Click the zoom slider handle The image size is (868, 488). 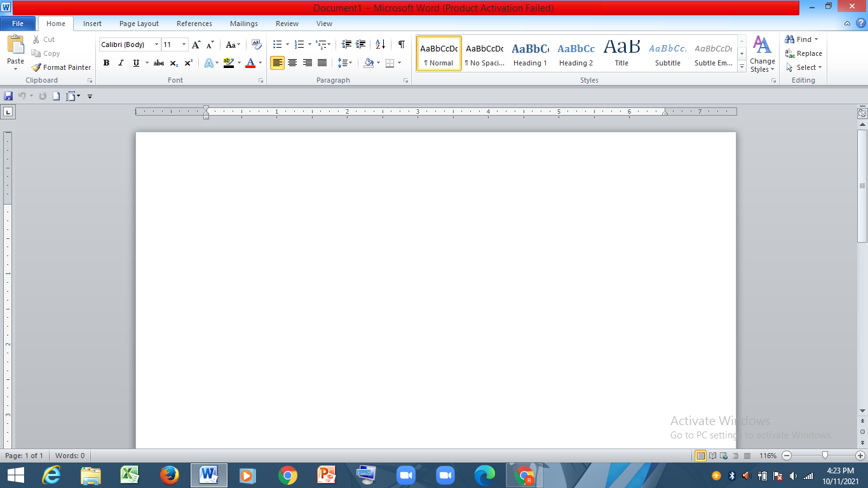point(825,455)
